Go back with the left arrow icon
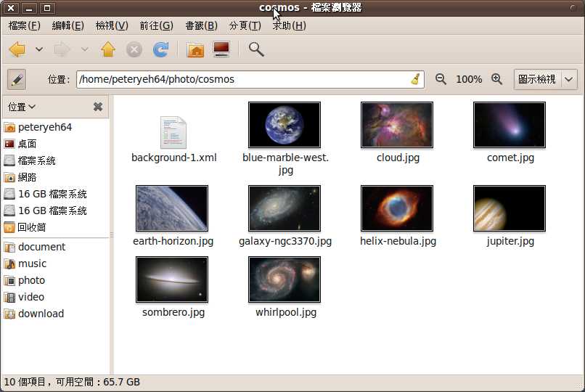This screenshot has height=392, width=585. click(x=17, y=49)
